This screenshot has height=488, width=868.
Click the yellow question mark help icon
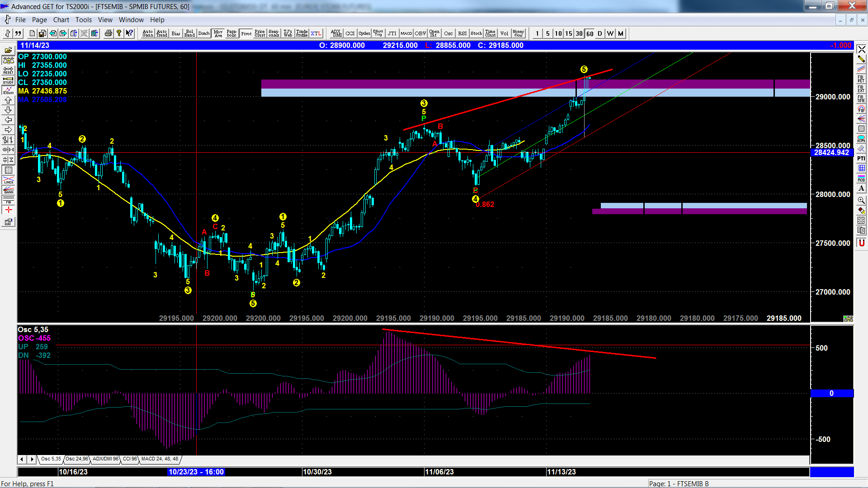coord(118,33)
